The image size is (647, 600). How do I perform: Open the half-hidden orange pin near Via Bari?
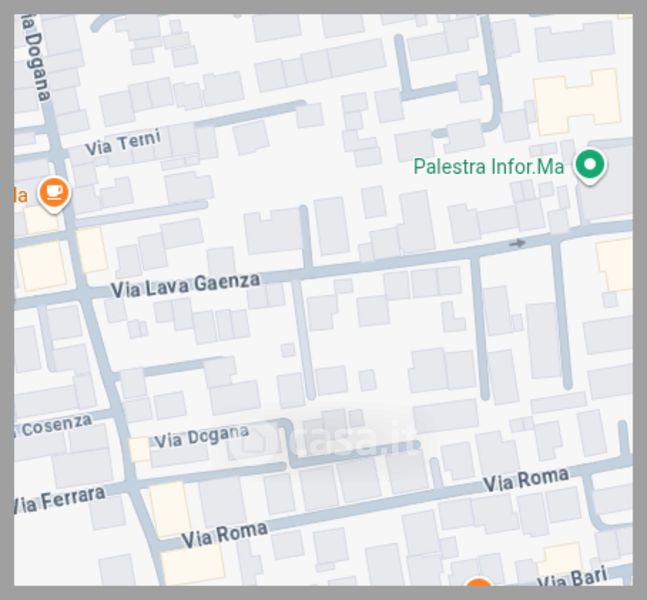click(479, 581)
